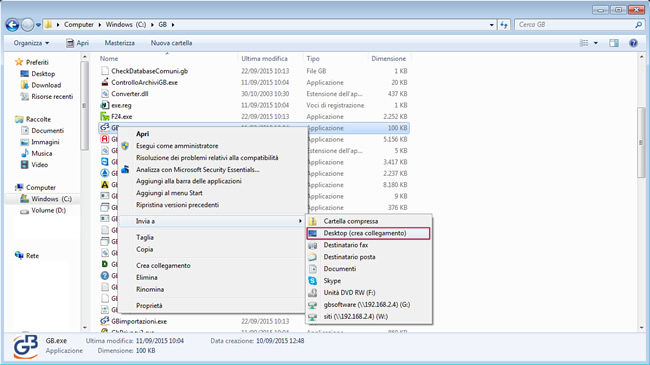Select Desktop in Preferiti sidebar
This screenshot has height=365, width=650.
(43, 73)
